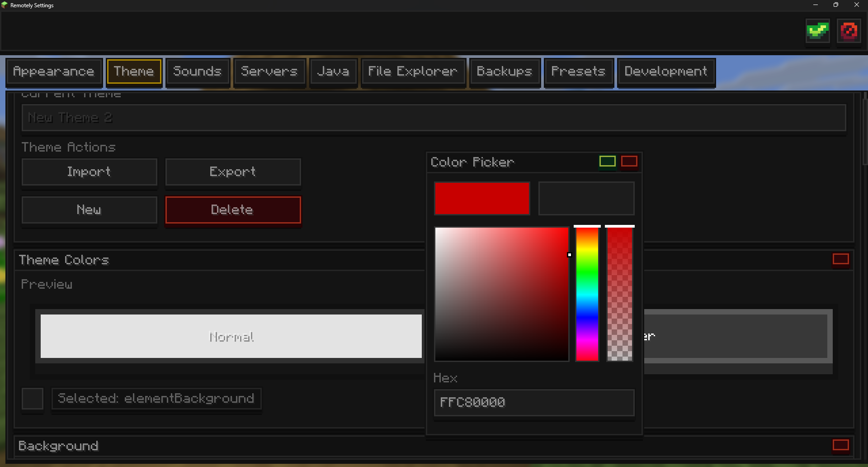
Task: Create a New theme
Action: tap(89, 210)
